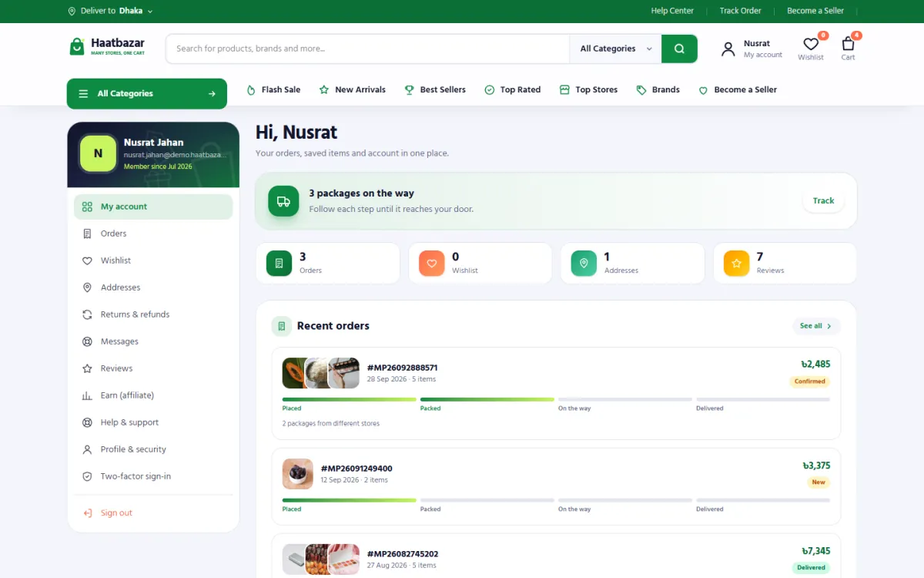Open the Deliver to Dhaka dropdown
Image resolution: width=924 pixels, height=578 pixels.
(110, 11)
